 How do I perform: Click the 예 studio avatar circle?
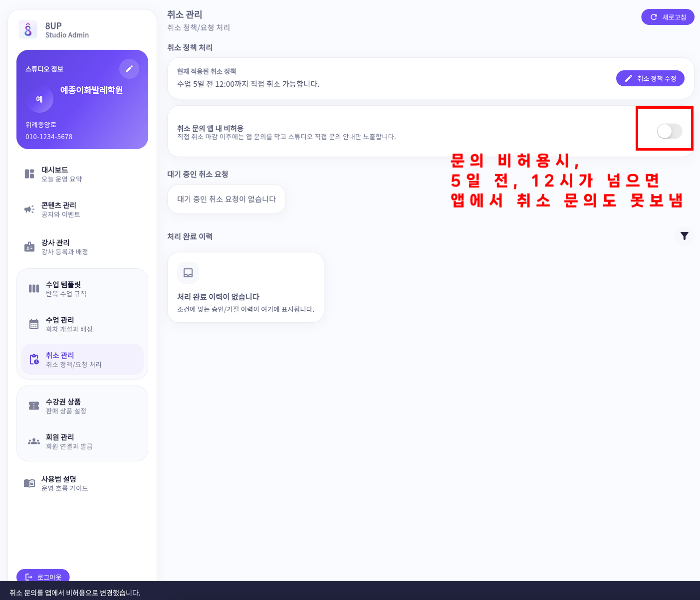(39, 99)
